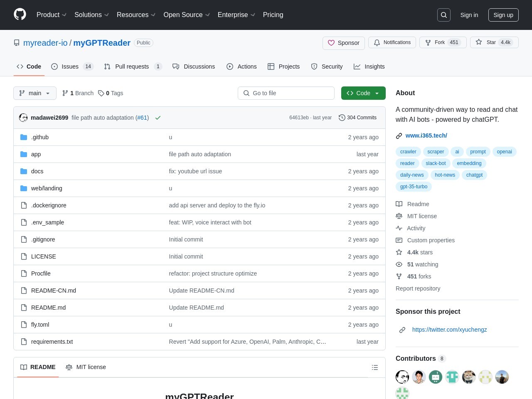Open the web/landing folder
Screen dimensions: 532x399
click(x=47, y=188)
